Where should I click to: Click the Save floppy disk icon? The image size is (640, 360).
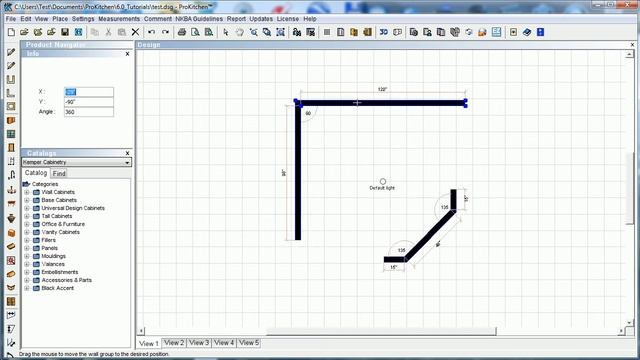[65, 32]
